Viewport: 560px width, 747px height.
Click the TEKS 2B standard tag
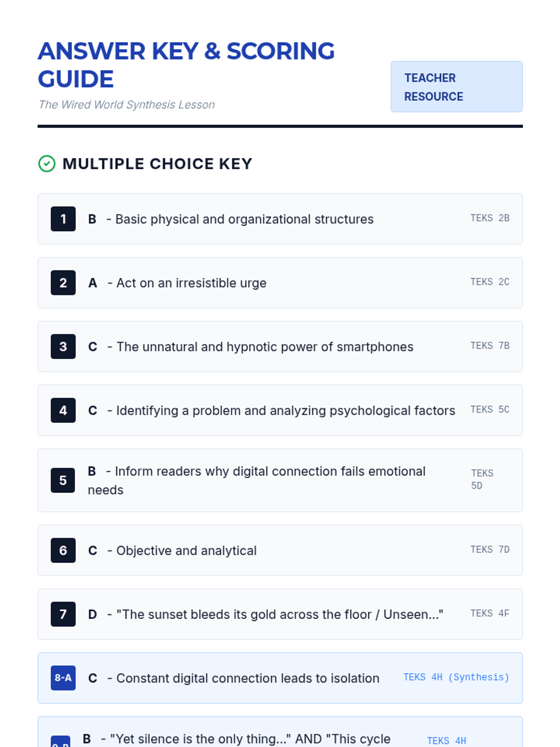pos(490,218)
